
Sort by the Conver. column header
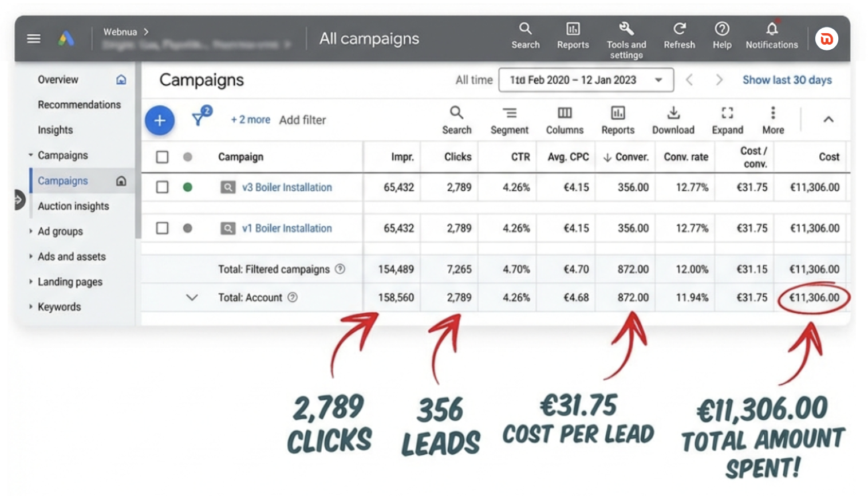pos(626,157)
